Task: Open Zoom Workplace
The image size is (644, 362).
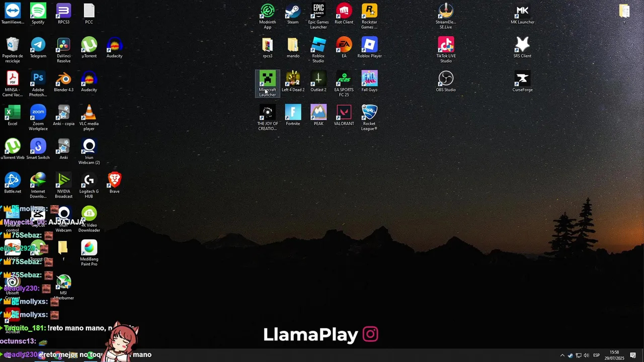Action: (38, 118)
